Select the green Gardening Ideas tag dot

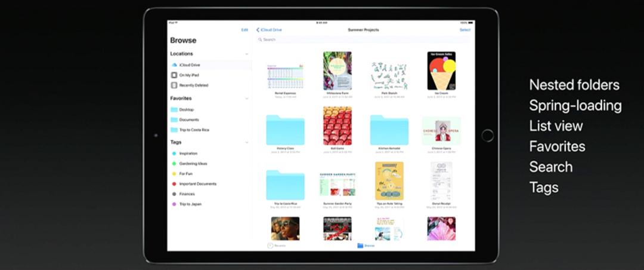click(174, 164)
